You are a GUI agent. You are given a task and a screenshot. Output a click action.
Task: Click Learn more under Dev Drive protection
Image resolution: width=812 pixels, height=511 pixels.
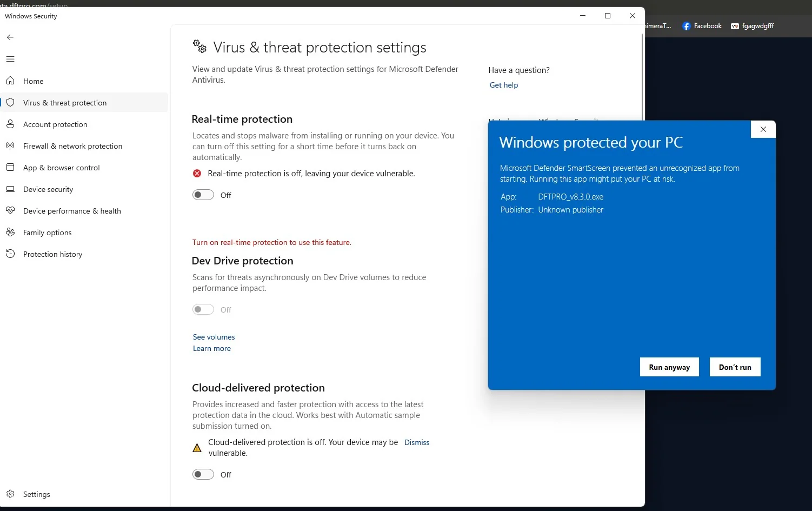212,348
